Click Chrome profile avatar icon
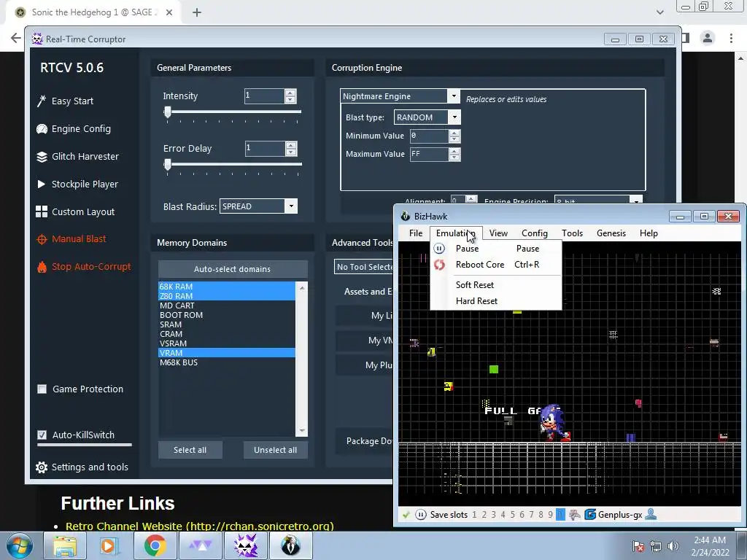Image resolution: width=747 pixels, height=560 pixels. click(708, 38)
